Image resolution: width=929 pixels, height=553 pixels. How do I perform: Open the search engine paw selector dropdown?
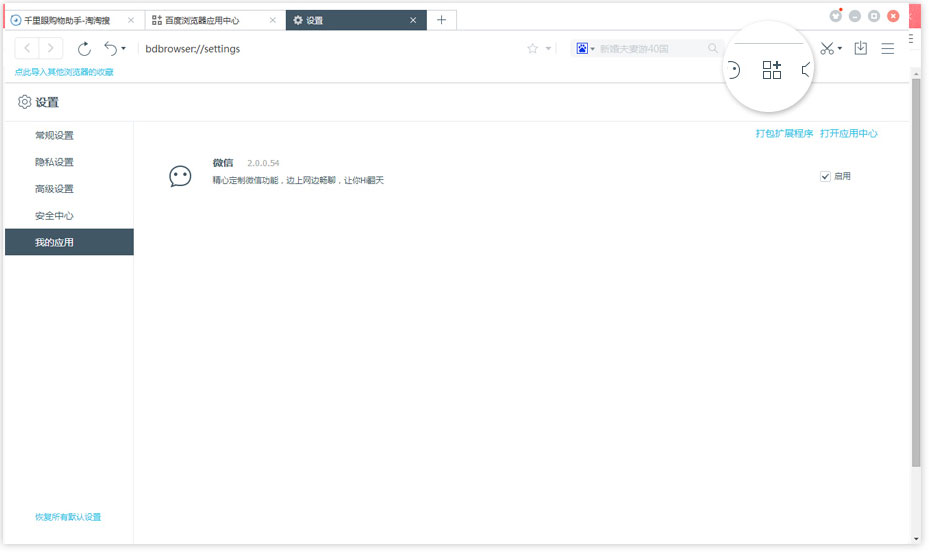(x=585, y=48)
